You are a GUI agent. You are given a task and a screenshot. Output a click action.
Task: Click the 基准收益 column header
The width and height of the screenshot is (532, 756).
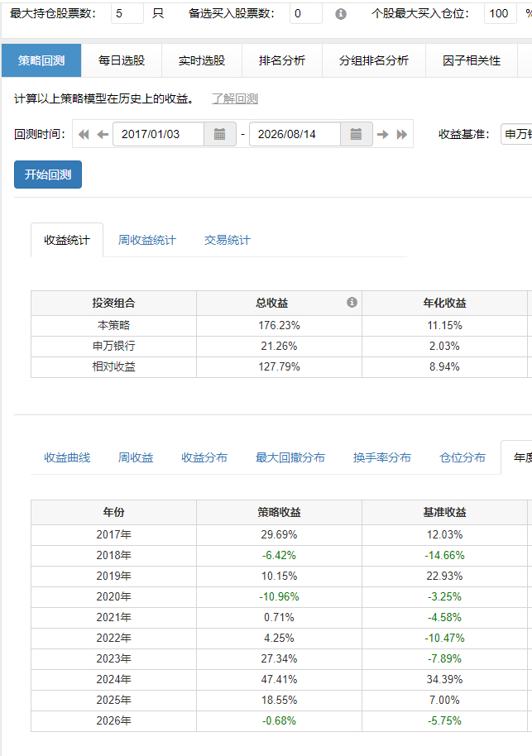click(x=444, y=512)
